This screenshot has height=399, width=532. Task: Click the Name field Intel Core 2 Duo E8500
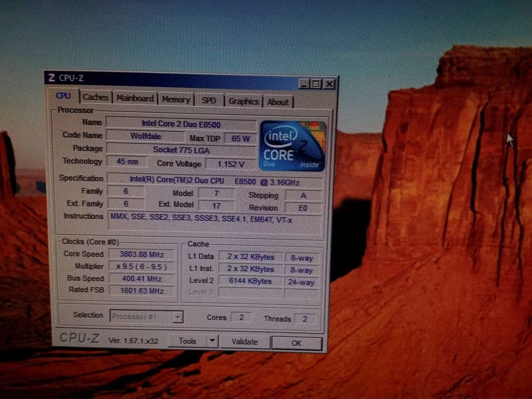181,124
